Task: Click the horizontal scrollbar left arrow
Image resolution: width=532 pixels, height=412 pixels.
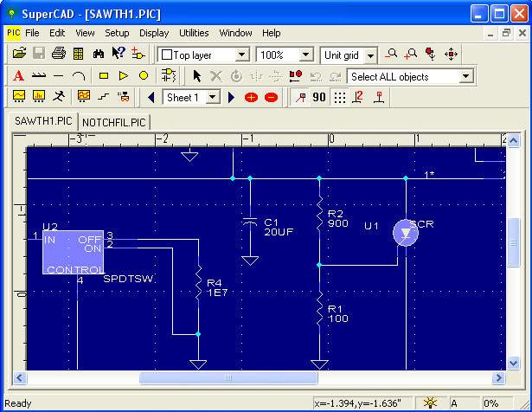Action: (x=20, y=378)
